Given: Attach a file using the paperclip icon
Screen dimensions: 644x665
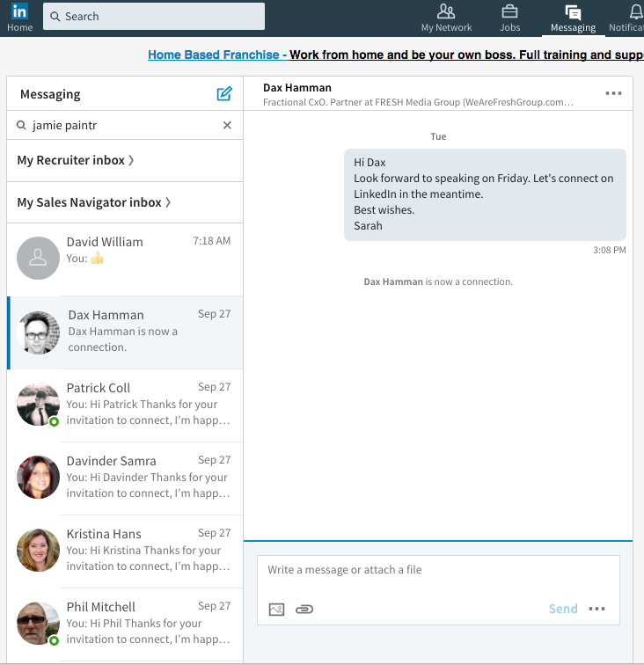Looking at the screenshot, I should pyautogui.click(x=304, y=609).
